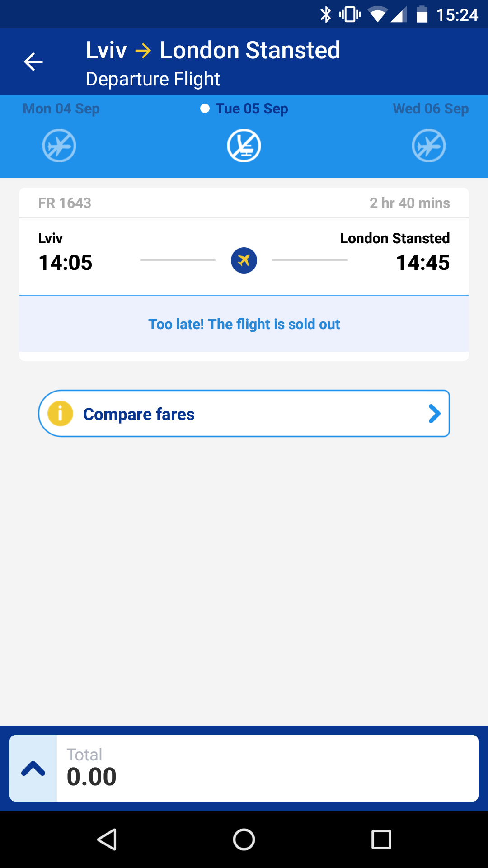
Task: Open the Android recent apps overview
Action: coord(381,840)
